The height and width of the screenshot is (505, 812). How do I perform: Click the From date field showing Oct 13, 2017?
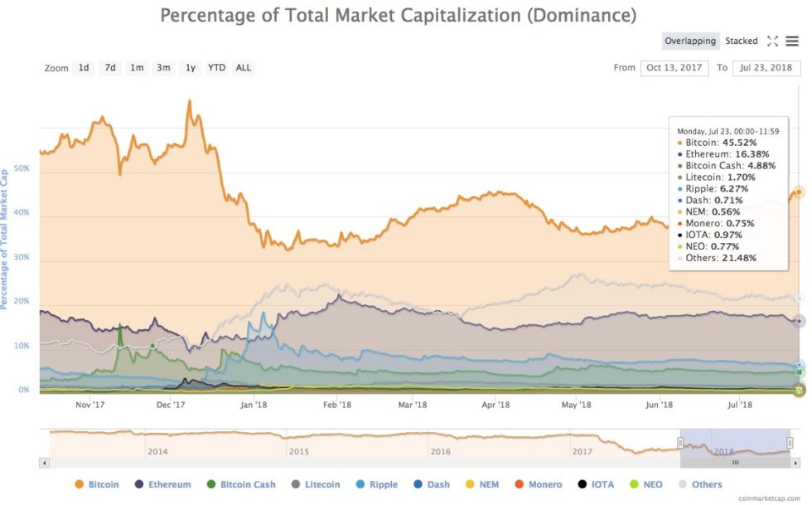coord(675,68)
